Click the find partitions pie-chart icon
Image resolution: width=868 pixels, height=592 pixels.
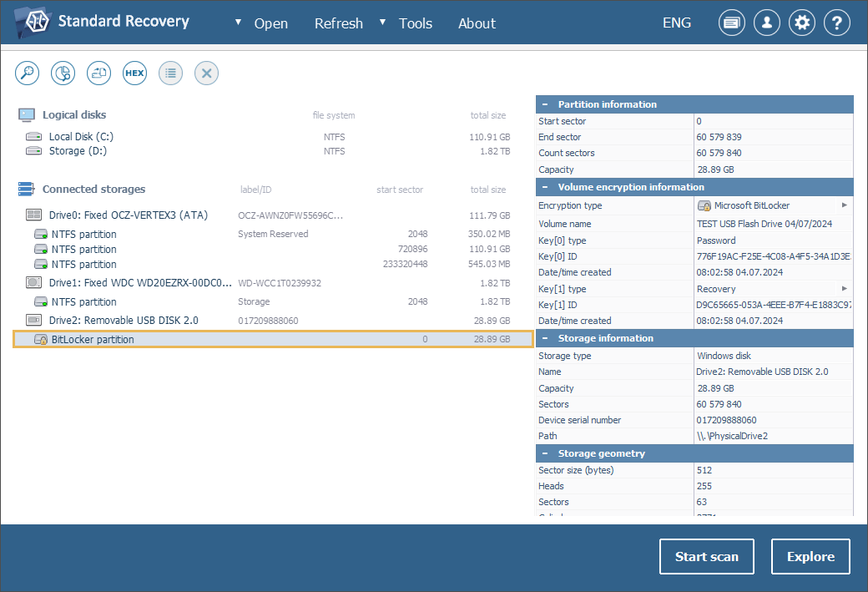point(63,73)
